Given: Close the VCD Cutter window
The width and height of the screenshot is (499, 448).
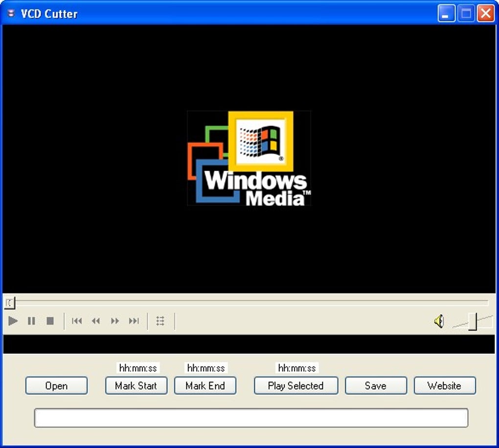Looking at the screenshot, I should (486, 13).
